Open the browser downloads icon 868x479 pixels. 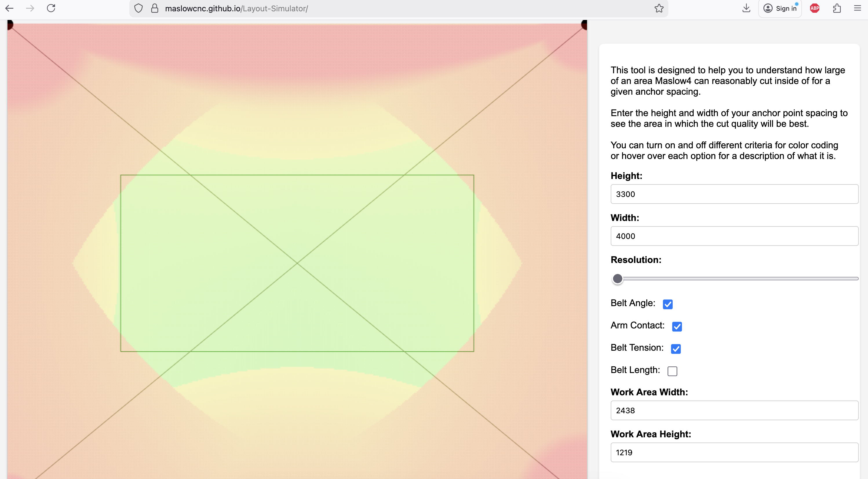pos(746,8)
